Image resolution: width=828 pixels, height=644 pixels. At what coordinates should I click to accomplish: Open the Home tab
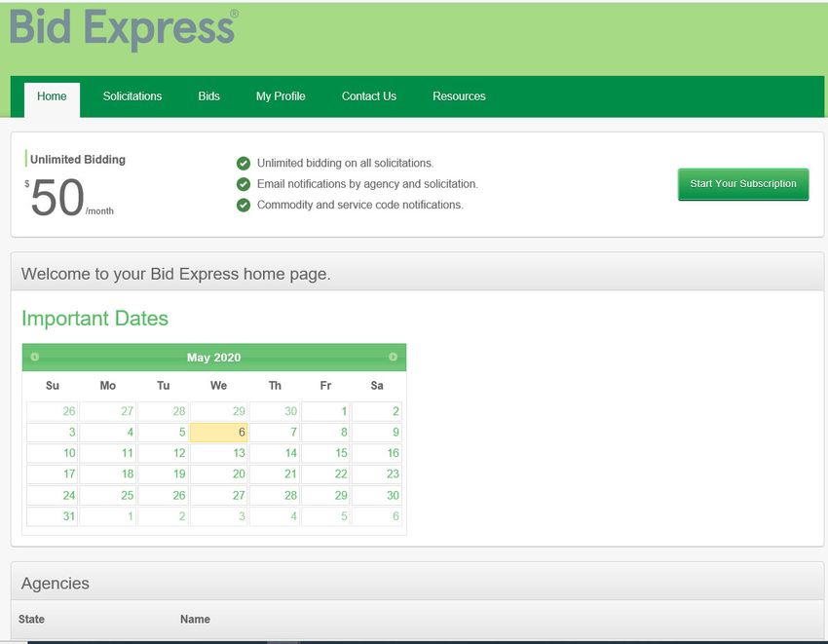click(52, 98)
